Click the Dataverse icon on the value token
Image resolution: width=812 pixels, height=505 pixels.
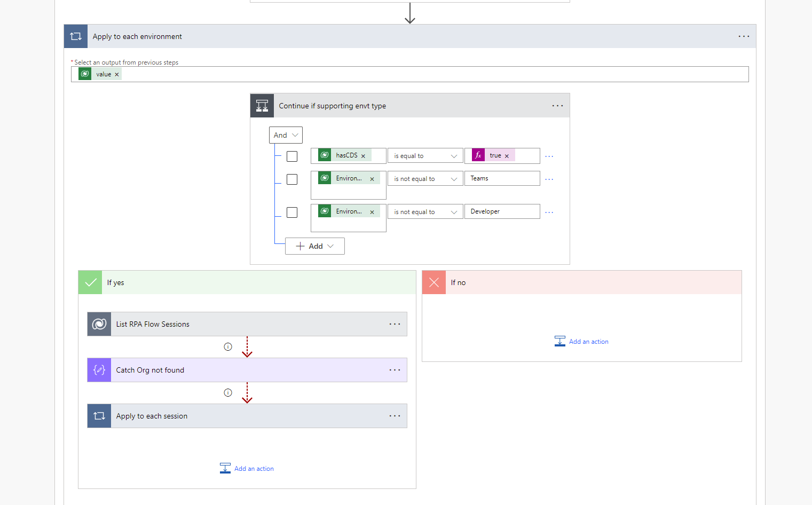85,74
